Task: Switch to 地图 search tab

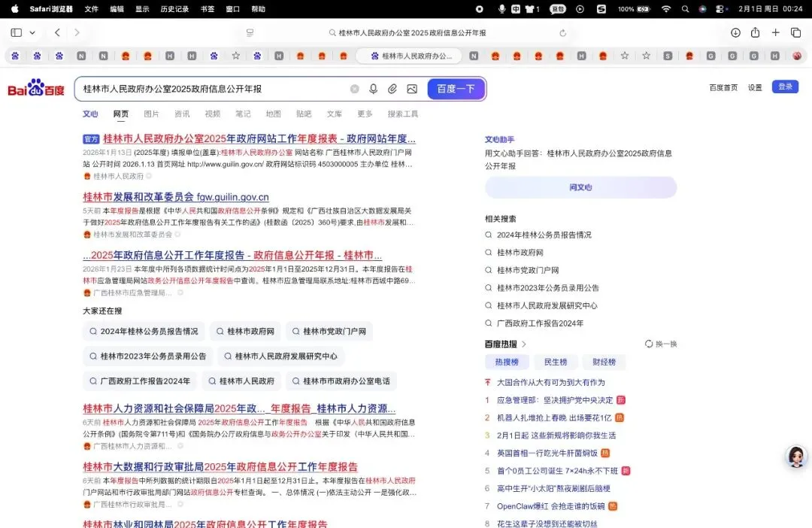Action: [x=274, y=114]
